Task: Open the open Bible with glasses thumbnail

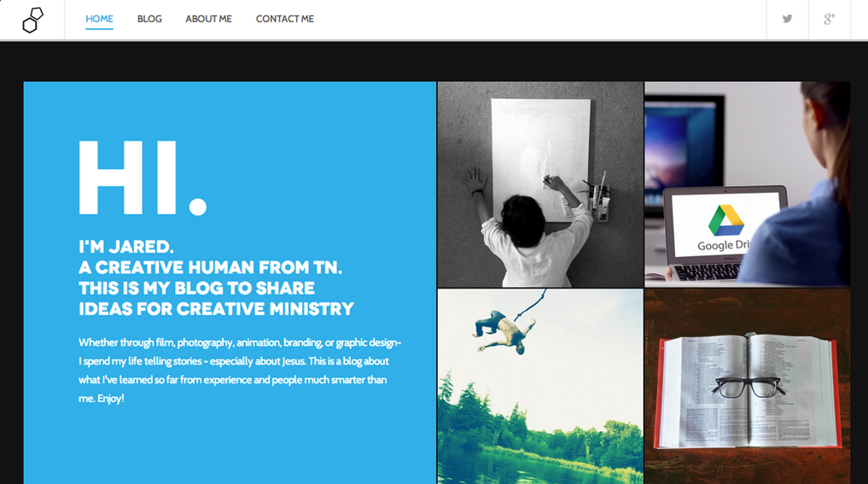Action: click(x=748, y=387)
